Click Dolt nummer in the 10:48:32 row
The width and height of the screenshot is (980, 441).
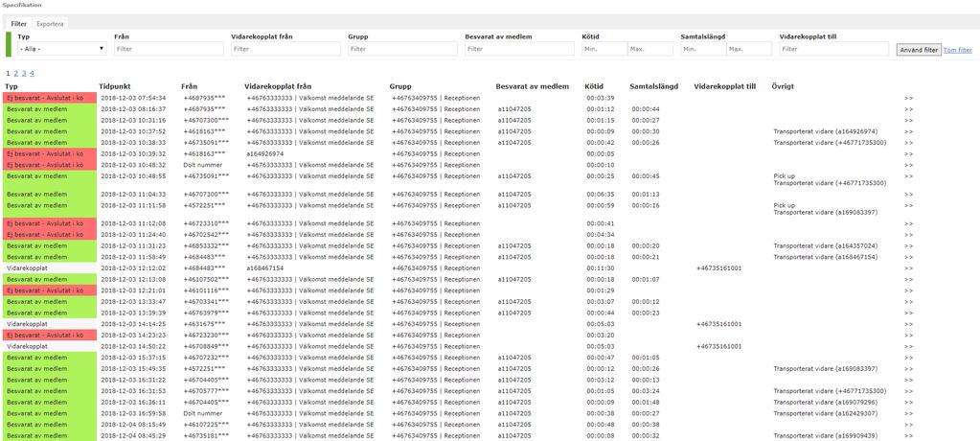202,165
